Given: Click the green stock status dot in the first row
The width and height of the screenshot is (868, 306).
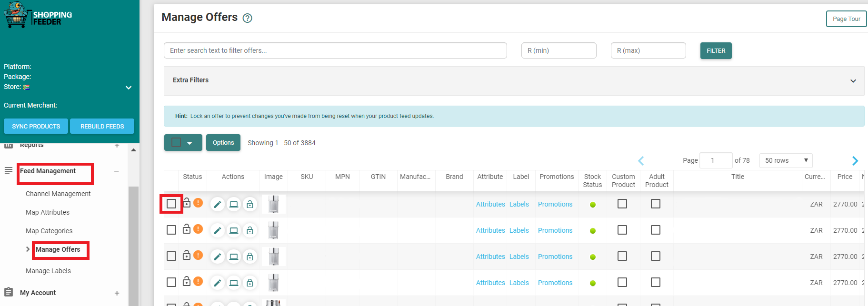Looking at the screenshot, I should (593, 205).
